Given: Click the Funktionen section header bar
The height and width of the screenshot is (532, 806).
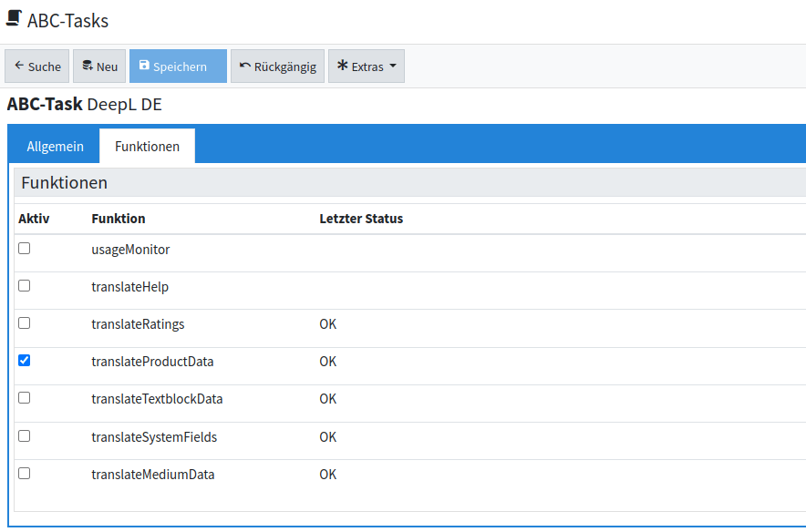Looking at the screenshot, I should (x=410, y=183).
